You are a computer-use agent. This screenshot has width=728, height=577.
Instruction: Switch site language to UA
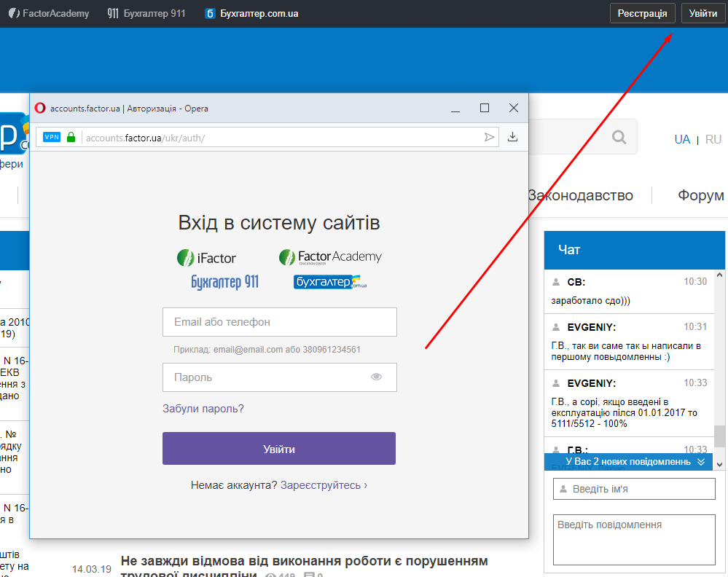point(682,139)
